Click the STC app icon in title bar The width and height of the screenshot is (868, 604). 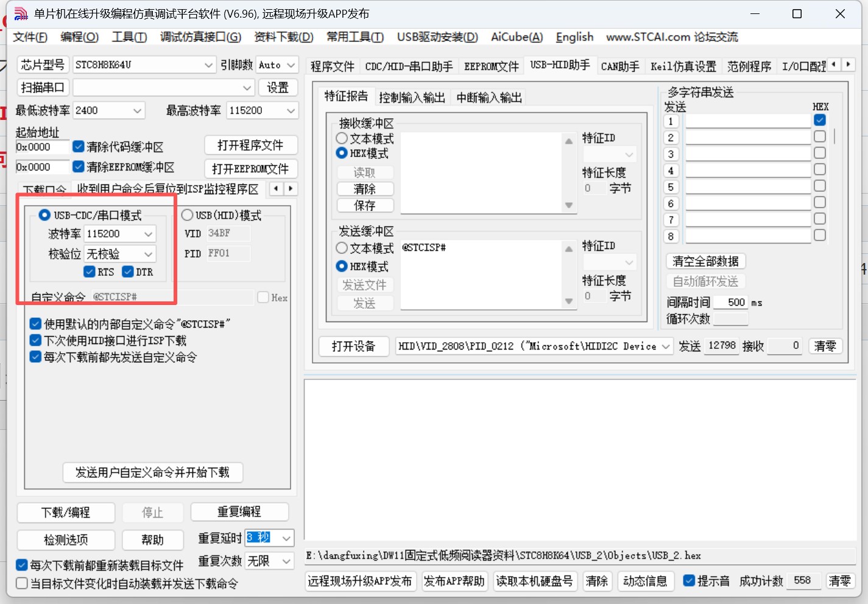coord(21,13)
